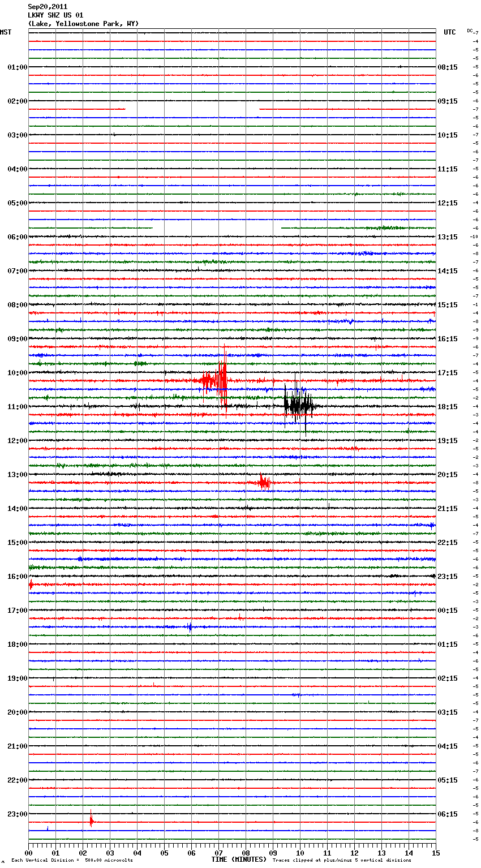Select the 19:00 MST time label
This screenshot has width=481, height=868.
click(18, 678)
